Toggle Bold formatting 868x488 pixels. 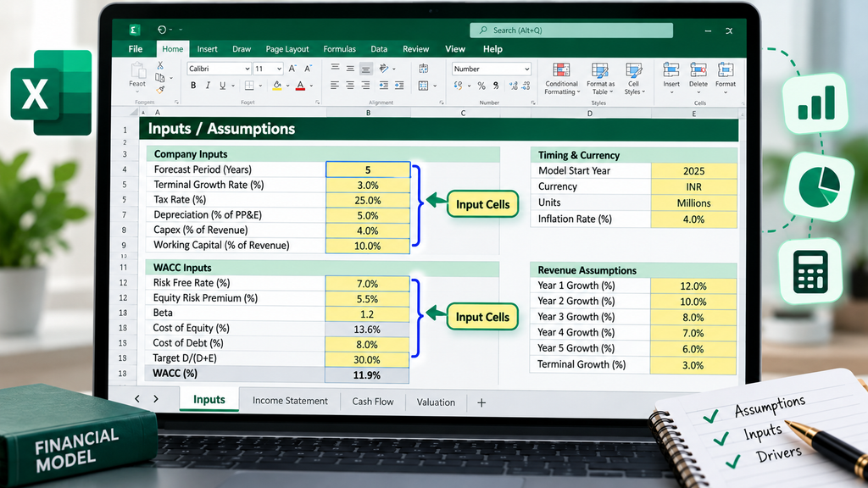(193, 86)
